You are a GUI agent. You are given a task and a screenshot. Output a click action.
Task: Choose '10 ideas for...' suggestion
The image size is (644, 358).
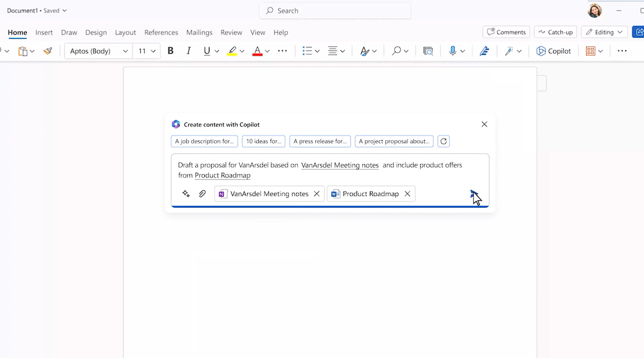(264, 141)
